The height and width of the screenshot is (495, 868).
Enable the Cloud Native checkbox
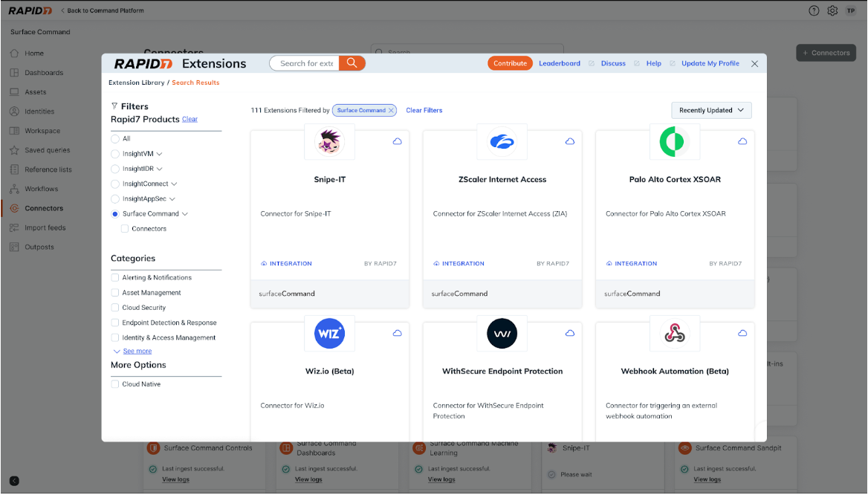[x=115, y=384]
